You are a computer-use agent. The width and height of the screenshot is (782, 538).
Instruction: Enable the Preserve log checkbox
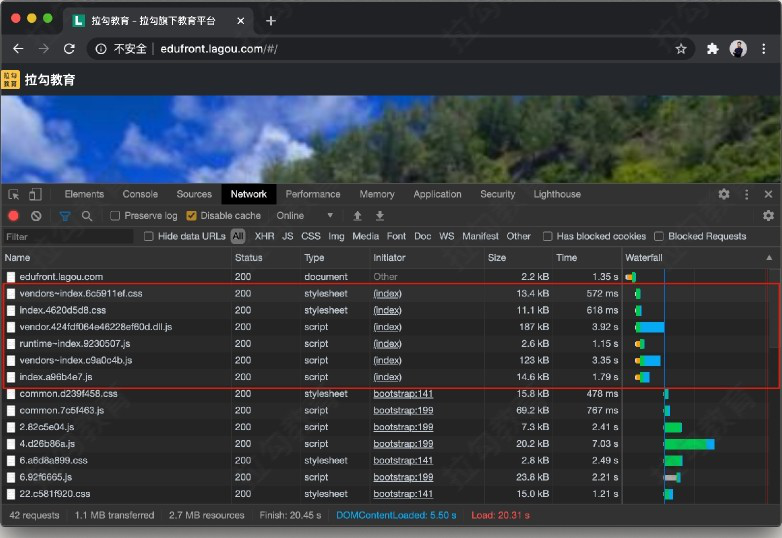(115, 216)
